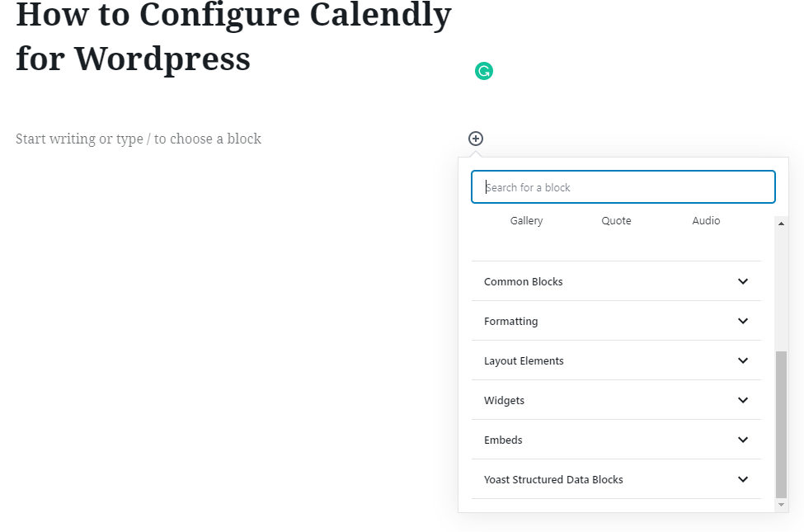This screenshot has width=804, height=532.
Task: Click the Layout Elements chevron arrow
Action: coord(743,360)
